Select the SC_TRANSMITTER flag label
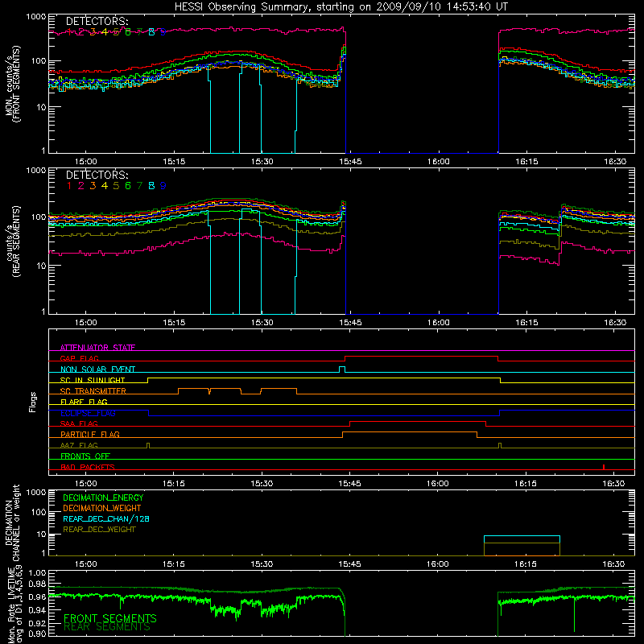644x644 pixels. click(x=93, y=391)
